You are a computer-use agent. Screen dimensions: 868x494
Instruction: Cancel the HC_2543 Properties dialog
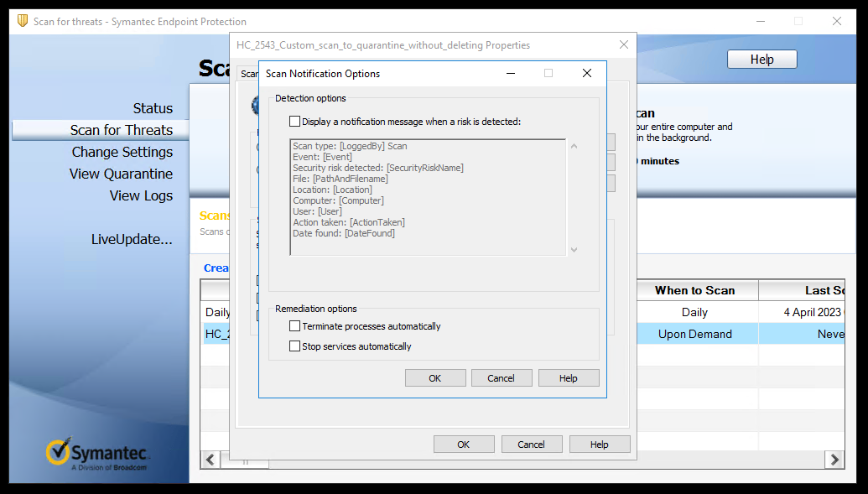pyautogui.click(x=532, y=444)
